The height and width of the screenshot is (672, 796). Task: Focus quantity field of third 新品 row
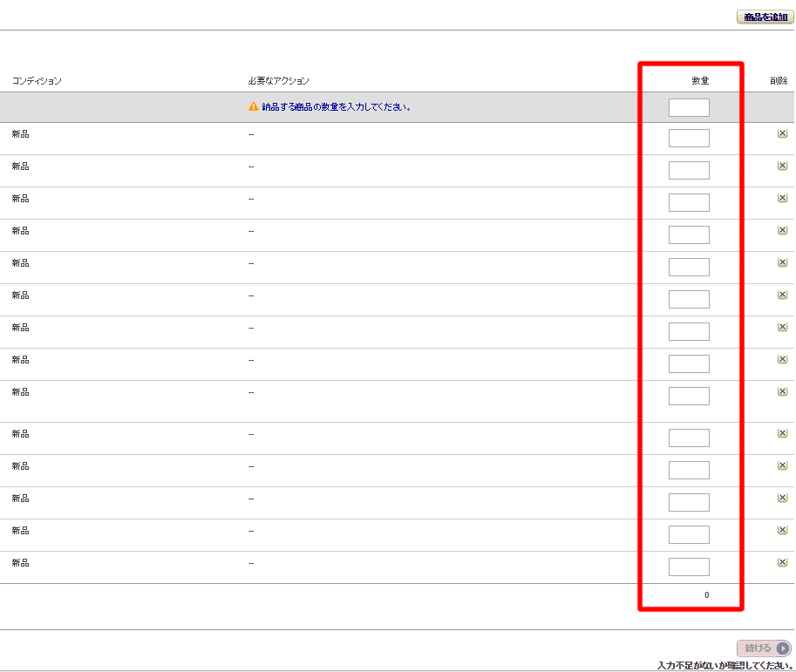689,202
